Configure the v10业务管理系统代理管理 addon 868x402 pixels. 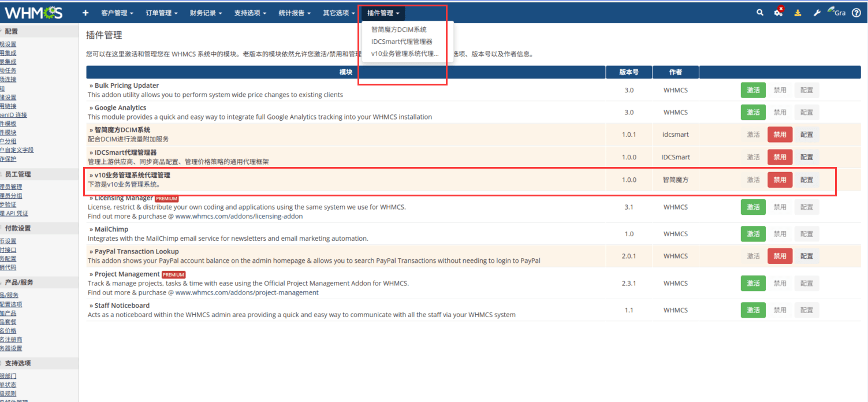pyautogui.click(x=807, y=180)
